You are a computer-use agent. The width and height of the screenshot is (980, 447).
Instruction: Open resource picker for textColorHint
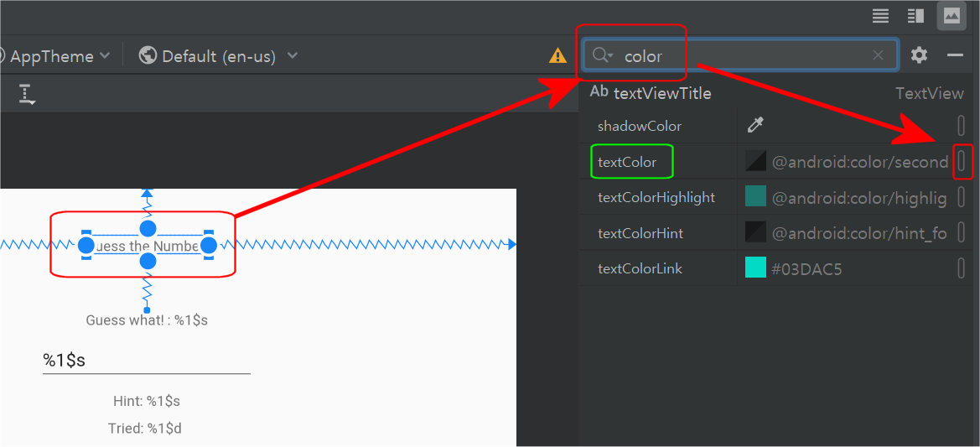(962, 232)
